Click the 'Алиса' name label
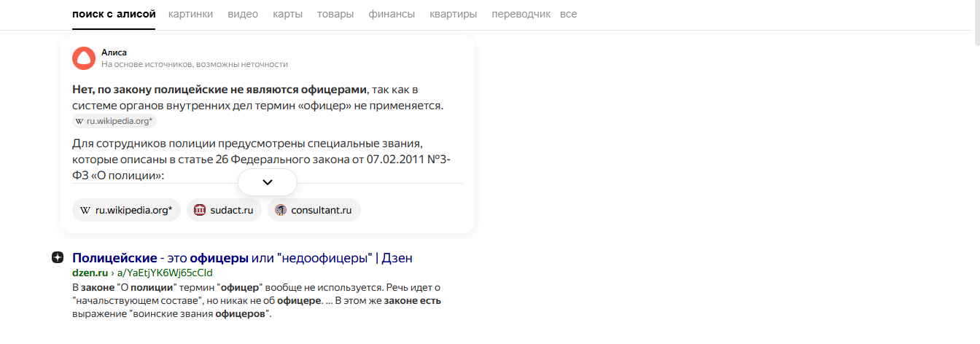The width and height of the screenshot is (980, 344). point(114,52)
